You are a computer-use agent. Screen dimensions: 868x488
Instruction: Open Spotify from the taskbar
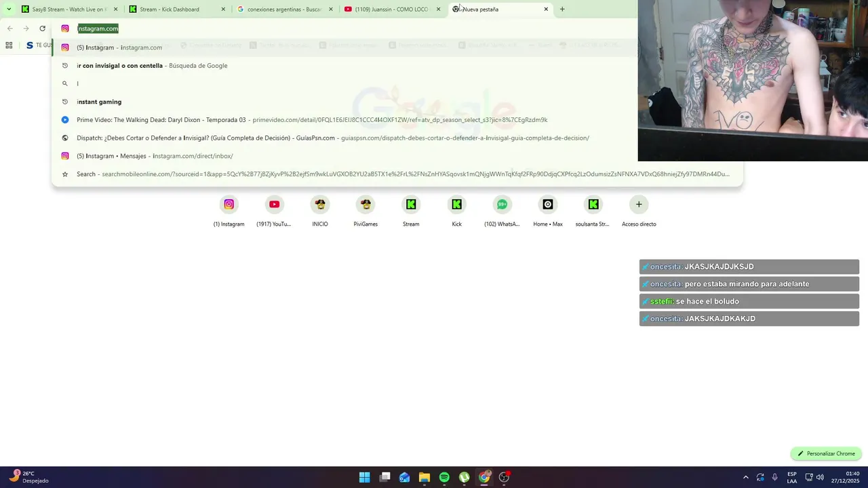pyautogui.click(x=444, y=477)
